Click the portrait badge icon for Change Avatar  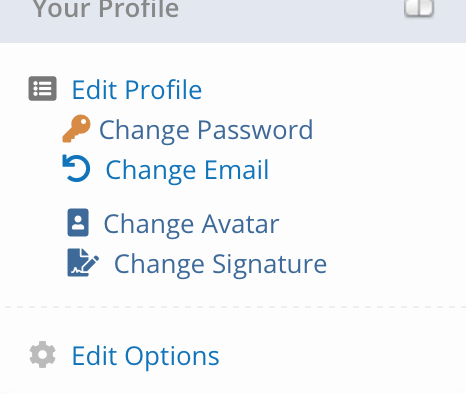coord(78,222)
